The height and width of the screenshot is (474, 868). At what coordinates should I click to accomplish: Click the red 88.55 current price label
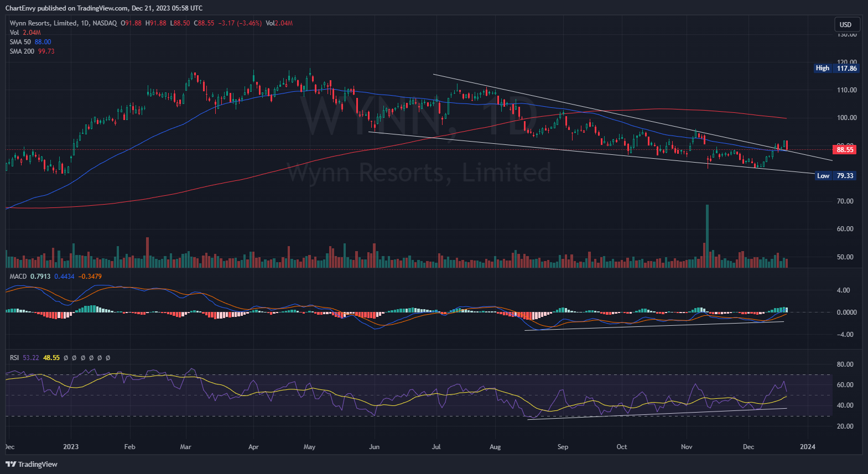[x=844, y=150]
